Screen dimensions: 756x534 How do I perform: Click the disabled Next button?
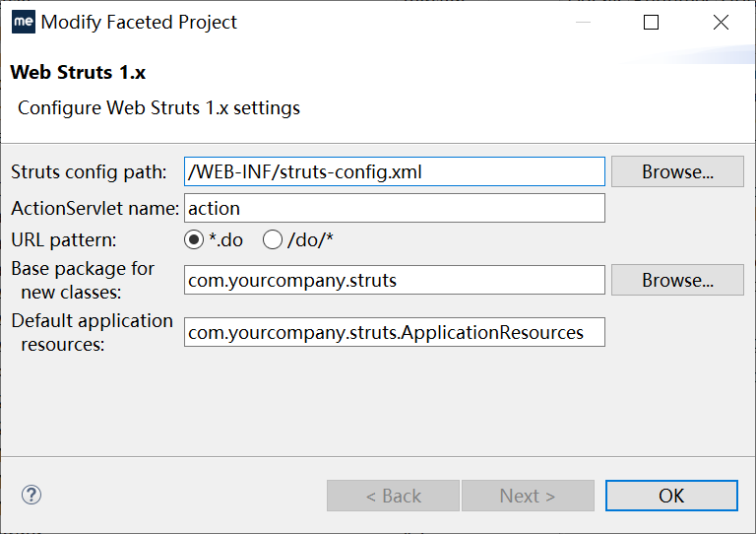(x=528, y=496)
